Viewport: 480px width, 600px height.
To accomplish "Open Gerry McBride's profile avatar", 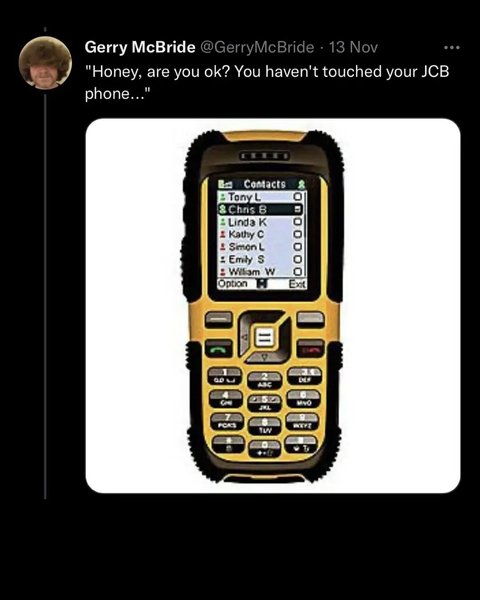I will click(46, 63).
